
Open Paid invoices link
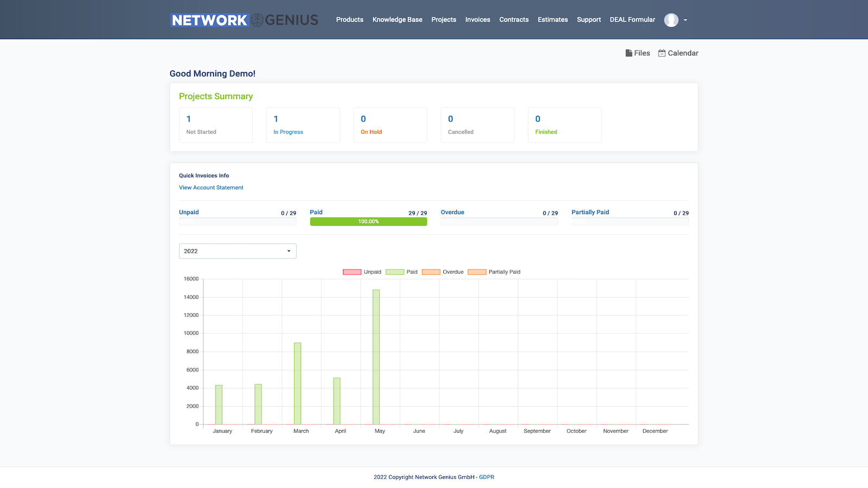(316, 212)
